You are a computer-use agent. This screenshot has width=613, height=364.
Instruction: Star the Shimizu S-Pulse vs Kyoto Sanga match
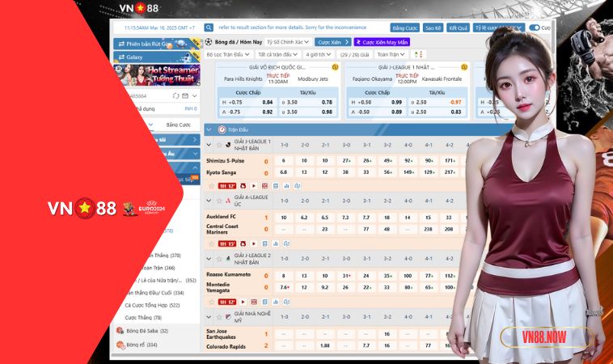click(x=212, y=186)
